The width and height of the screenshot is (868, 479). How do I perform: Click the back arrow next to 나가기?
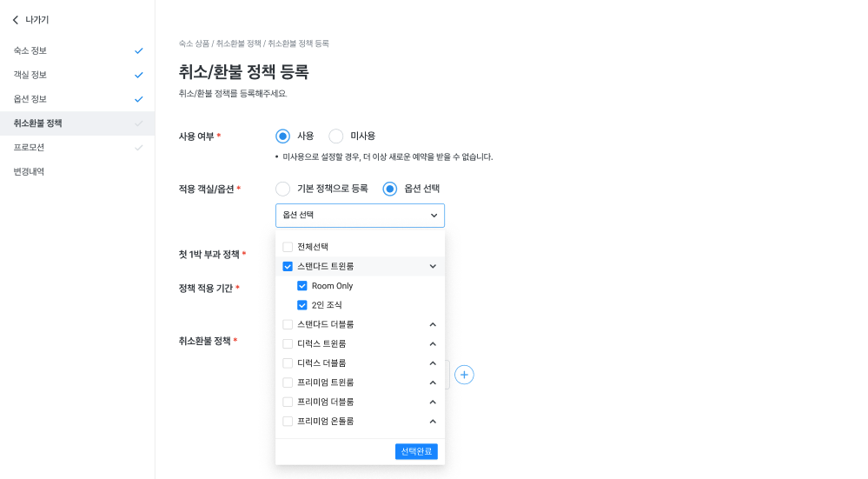coord(15,20)
